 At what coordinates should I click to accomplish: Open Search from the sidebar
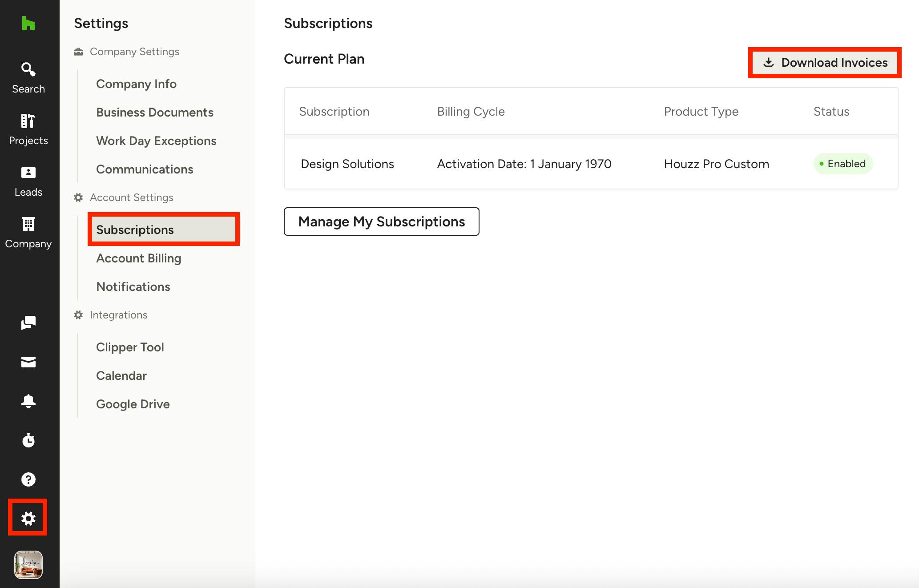(28, 78)
